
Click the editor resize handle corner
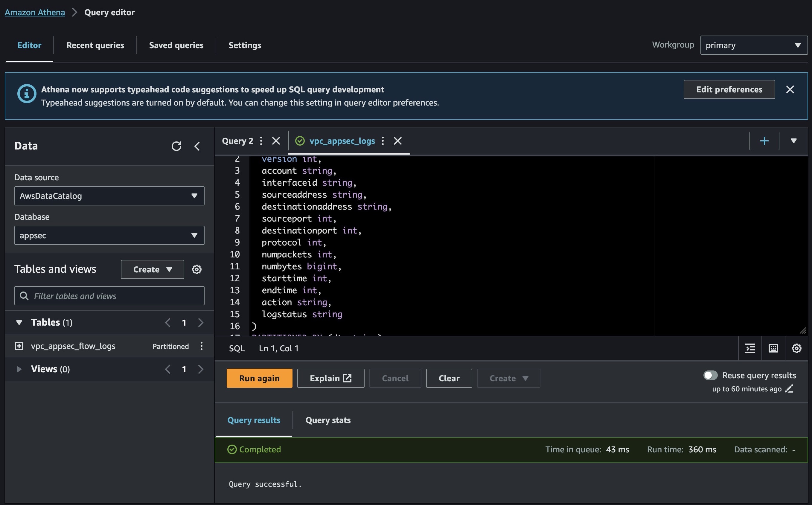tap(803, 331)
